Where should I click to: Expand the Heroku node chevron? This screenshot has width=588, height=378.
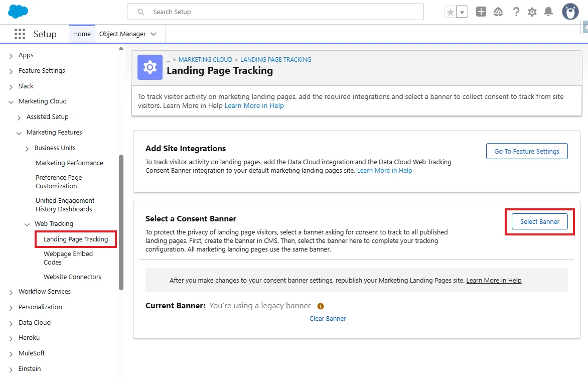(11, 338)
